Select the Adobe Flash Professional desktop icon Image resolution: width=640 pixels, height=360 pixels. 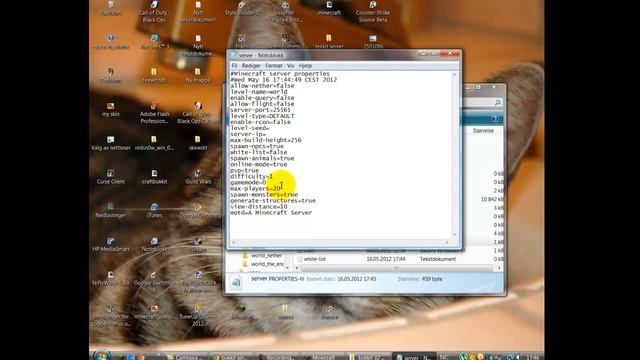click(x=154, y=113)
